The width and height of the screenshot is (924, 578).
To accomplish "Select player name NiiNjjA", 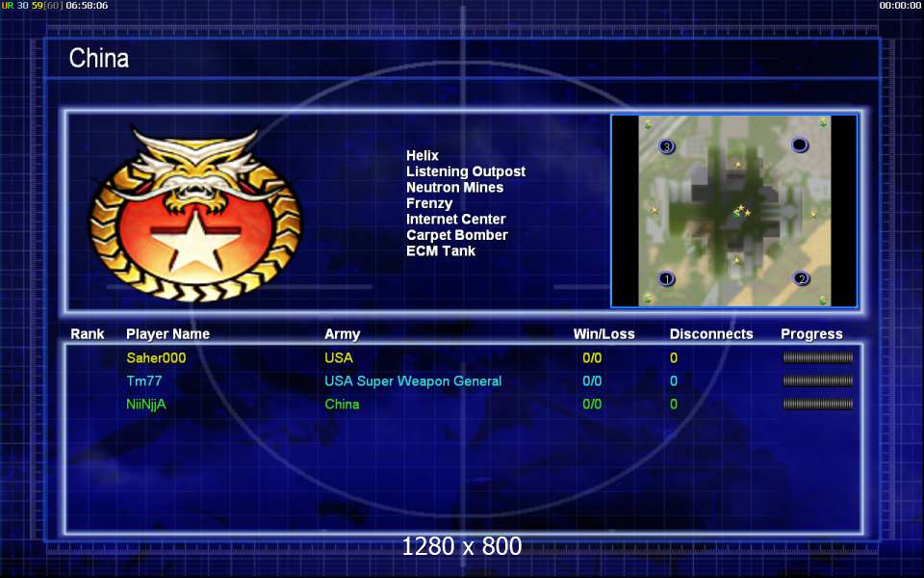I will click(146, 405).
